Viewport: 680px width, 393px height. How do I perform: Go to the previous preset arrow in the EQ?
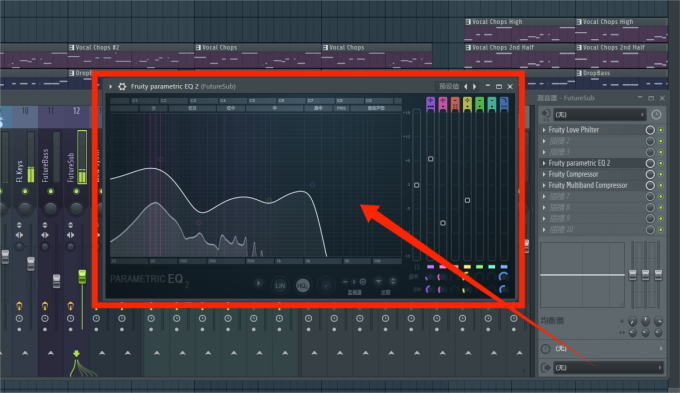(x=466, y=86)
